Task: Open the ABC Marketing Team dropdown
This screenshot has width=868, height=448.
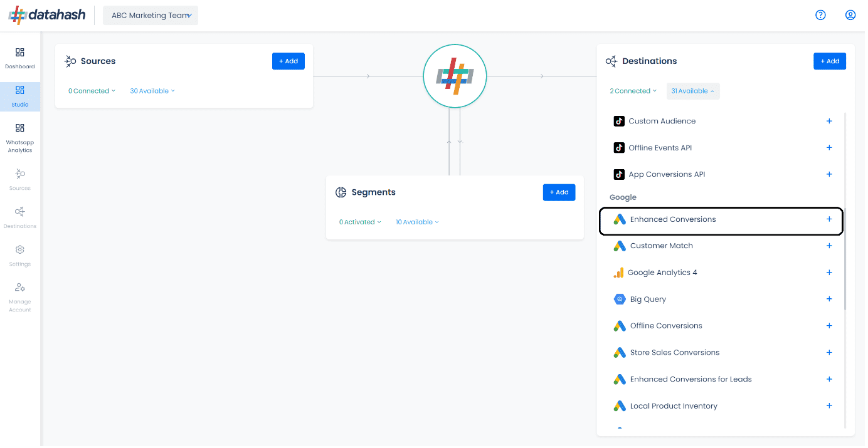Action: coord(151,16)
